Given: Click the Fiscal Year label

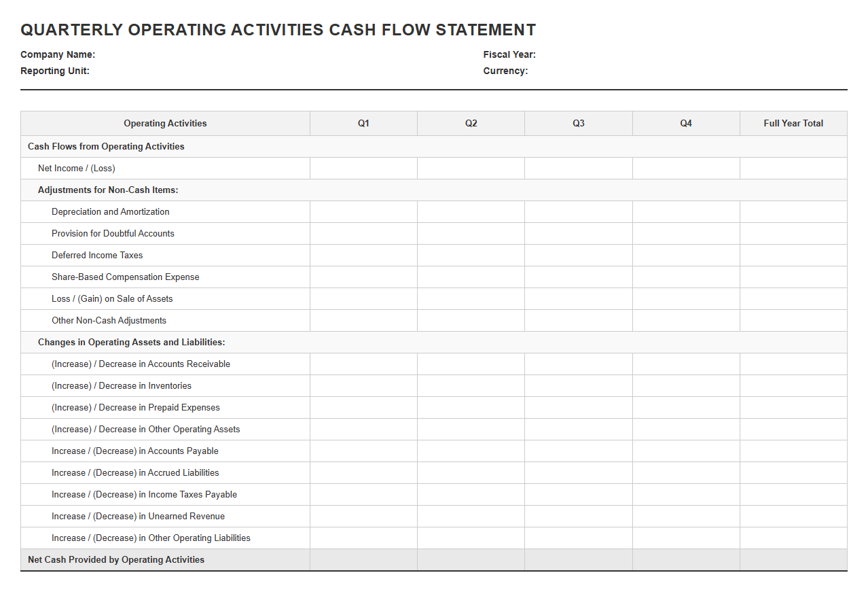Looking at the screenshot, I should coord(509,54).
